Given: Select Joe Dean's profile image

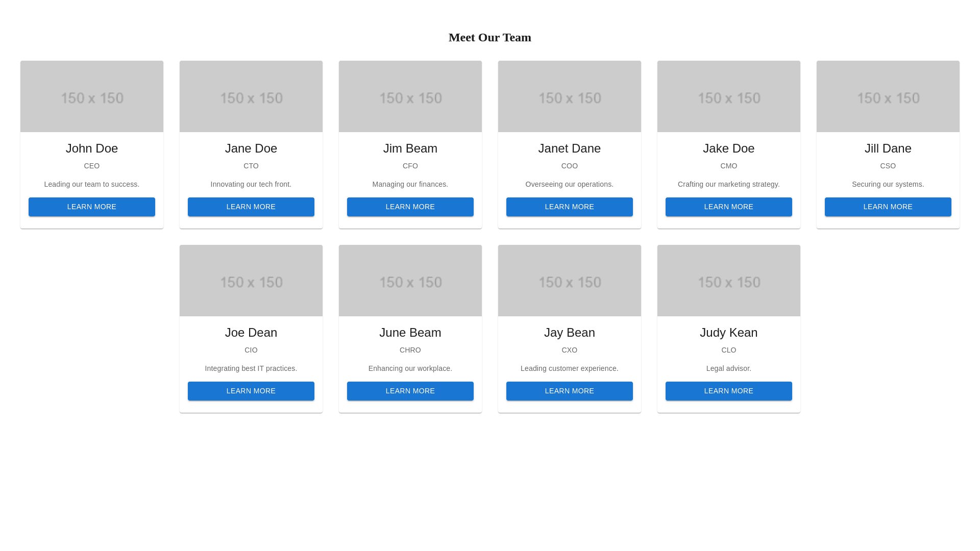Looking at the screenshot, I should (x=251, y=281).
